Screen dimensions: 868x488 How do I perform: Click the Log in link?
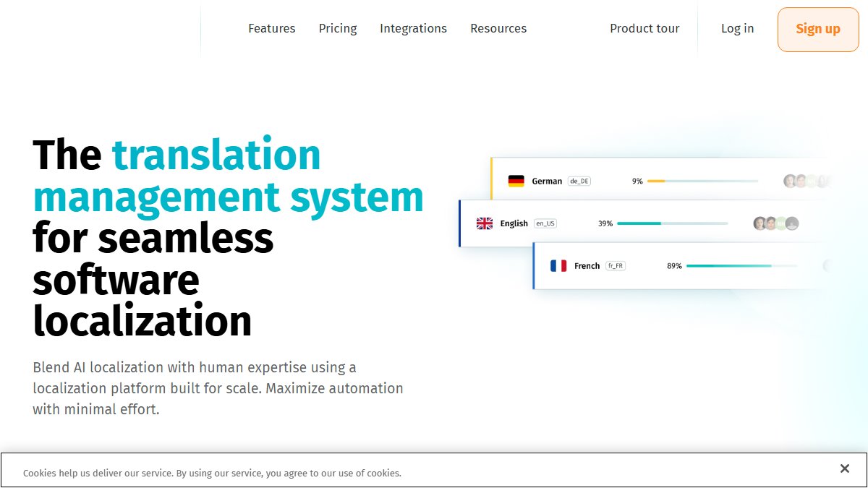coord(737,29)
